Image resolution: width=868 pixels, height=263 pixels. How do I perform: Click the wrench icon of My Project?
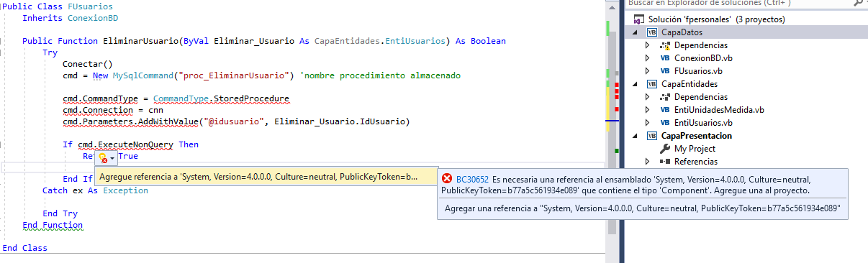coord(665,149)
